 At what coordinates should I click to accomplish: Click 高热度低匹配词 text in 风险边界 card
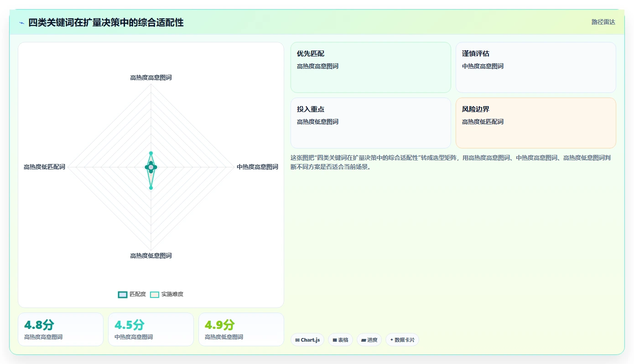click(483, 122)
